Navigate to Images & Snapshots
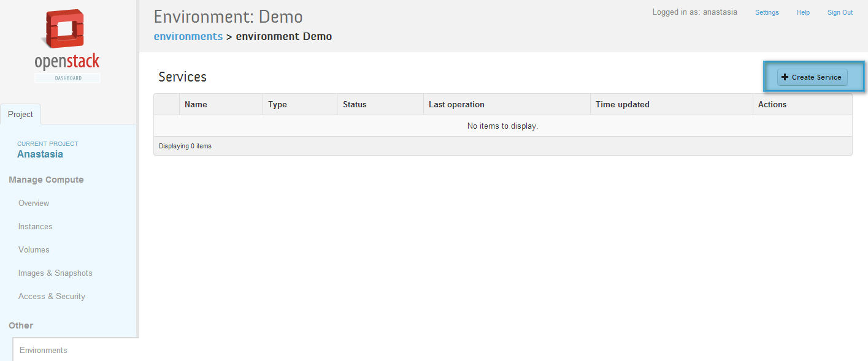Screen dimensions: 868x361 [55, 273]
